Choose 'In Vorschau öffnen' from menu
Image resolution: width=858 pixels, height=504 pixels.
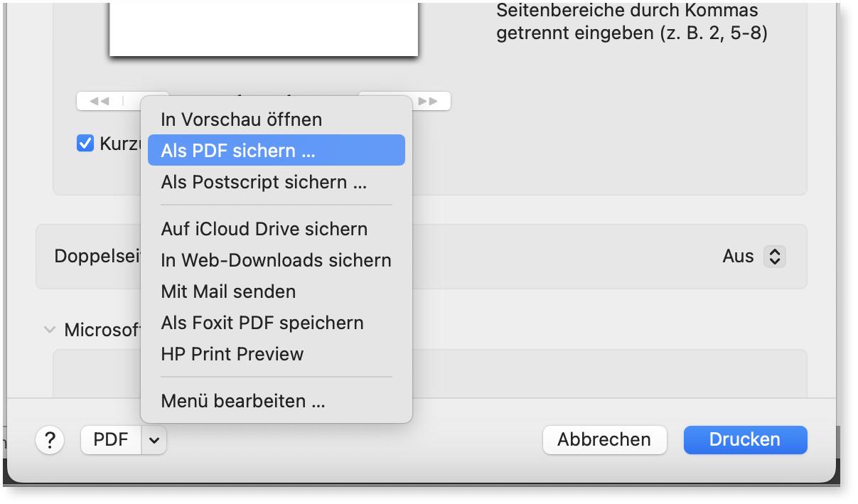(241, 119)
